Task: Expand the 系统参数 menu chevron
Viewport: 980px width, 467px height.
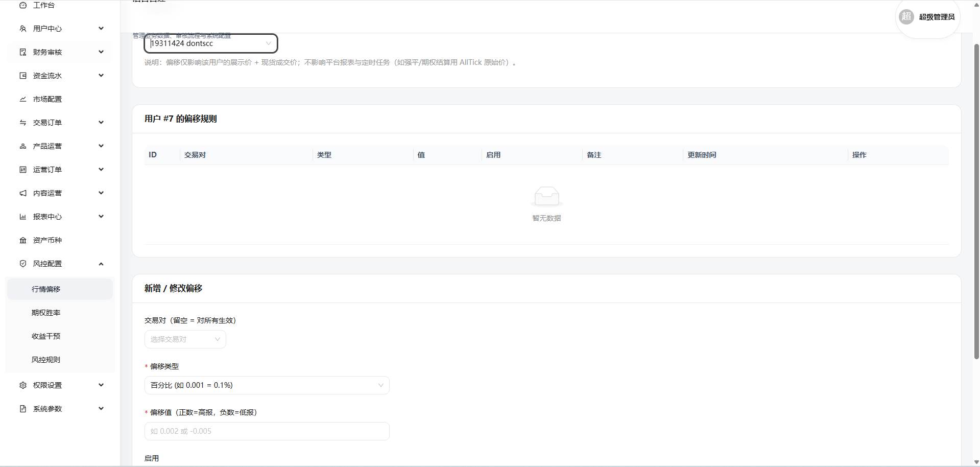Action: point(101,409)
